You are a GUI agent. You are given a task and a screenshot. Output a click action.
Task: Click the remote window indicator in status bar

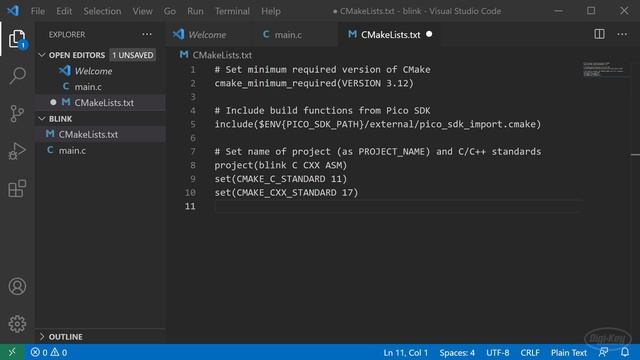tap(12, 352)
